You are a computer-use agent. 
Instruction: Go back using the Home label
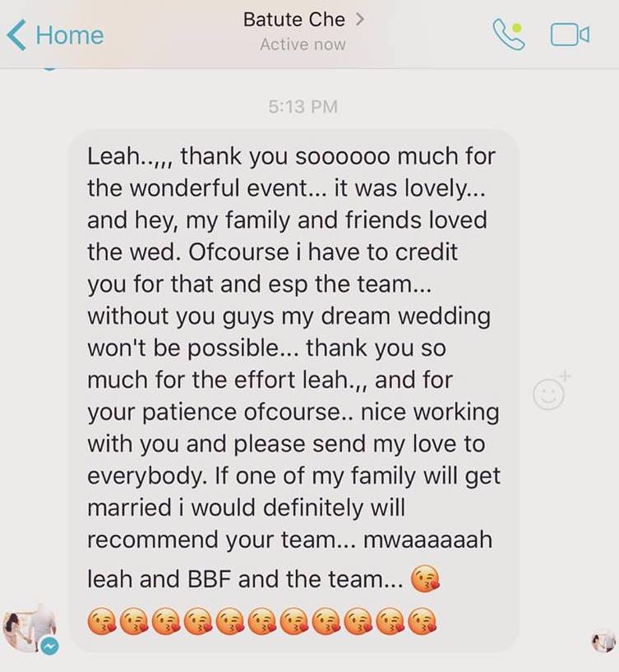70,35
